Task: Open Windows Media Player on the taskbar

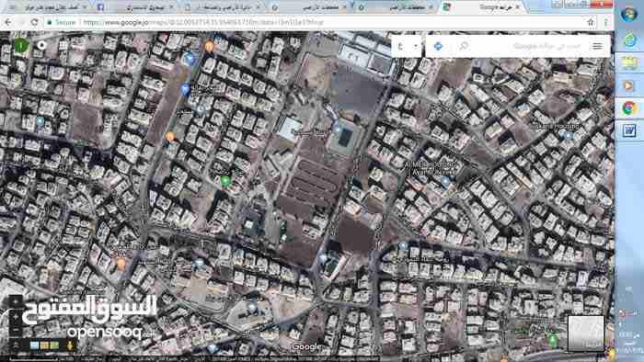Action: pos(628,85)
